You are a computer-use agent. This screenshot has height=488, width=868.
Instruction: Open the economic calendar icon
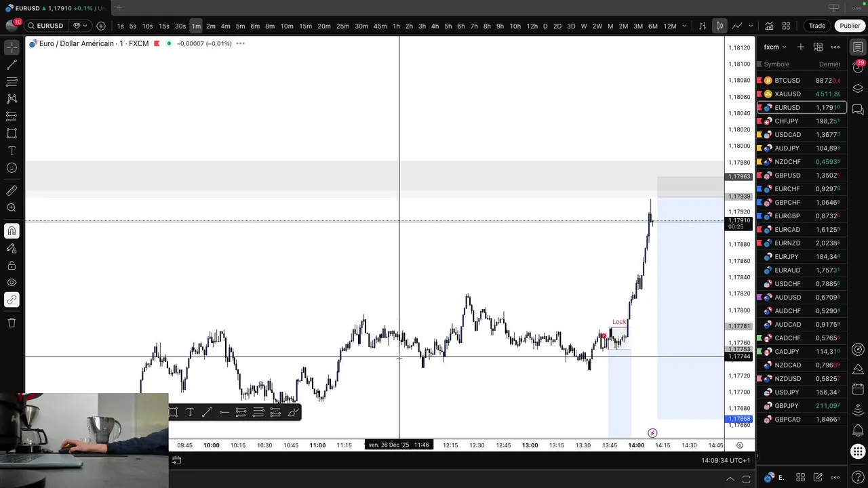pos(858,390)
